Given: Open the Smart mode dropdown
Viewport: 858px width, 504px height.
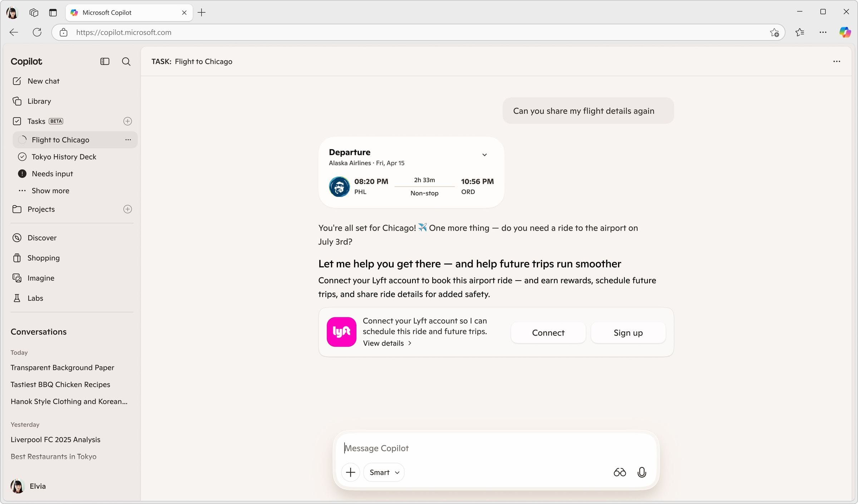Looking at the screenshot, I should pos(384,473).
